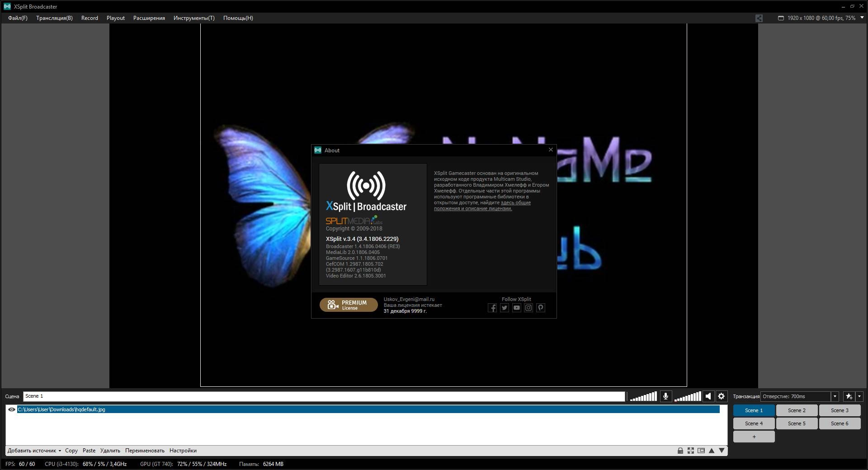Switch to Scene 1

754,410
